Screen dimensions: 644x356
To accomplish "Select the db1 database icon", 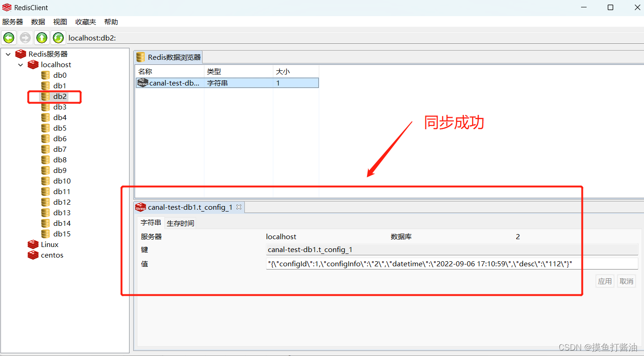I will coord(45,86).
